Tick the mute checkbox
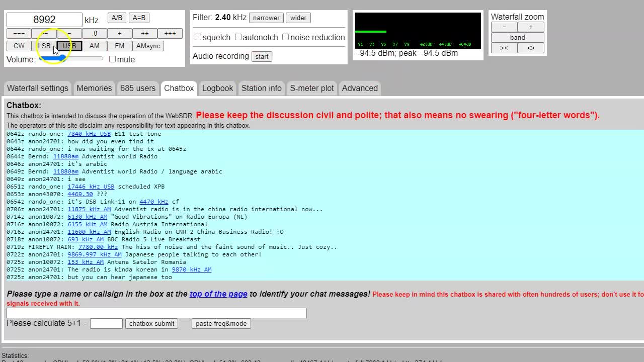The width and height of the screenshot is (644, 362). click(x=112, y=59)
